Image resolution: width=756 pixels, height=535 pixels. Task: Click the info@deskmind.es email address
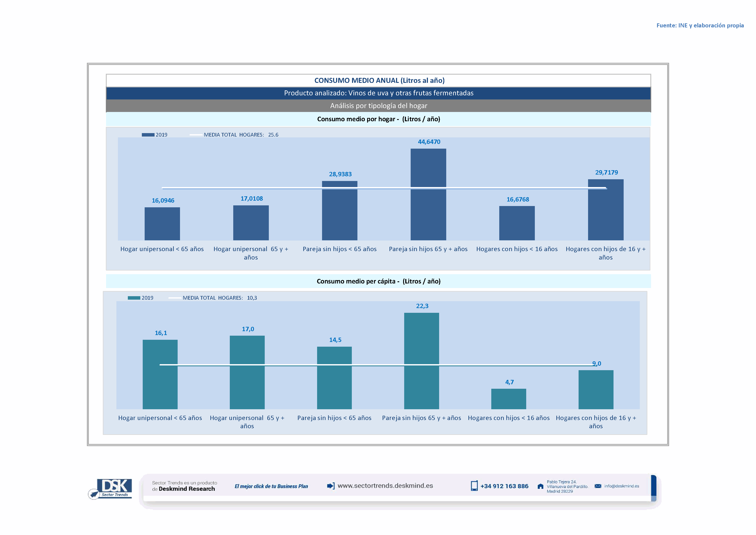[x=622, y=486]
